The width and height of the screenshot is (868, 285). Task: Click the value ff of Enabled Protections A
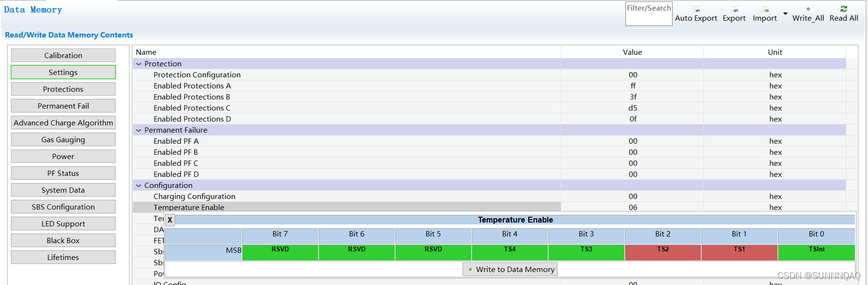coord(633,86)
